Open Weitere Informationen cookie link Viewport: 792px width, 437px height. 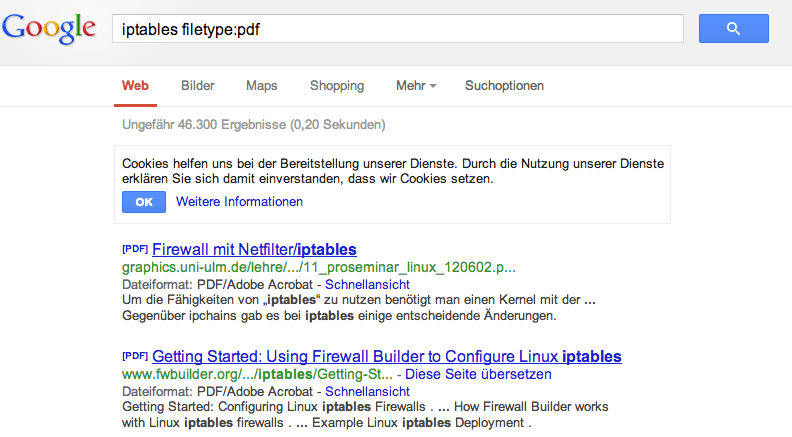point(239,202)
